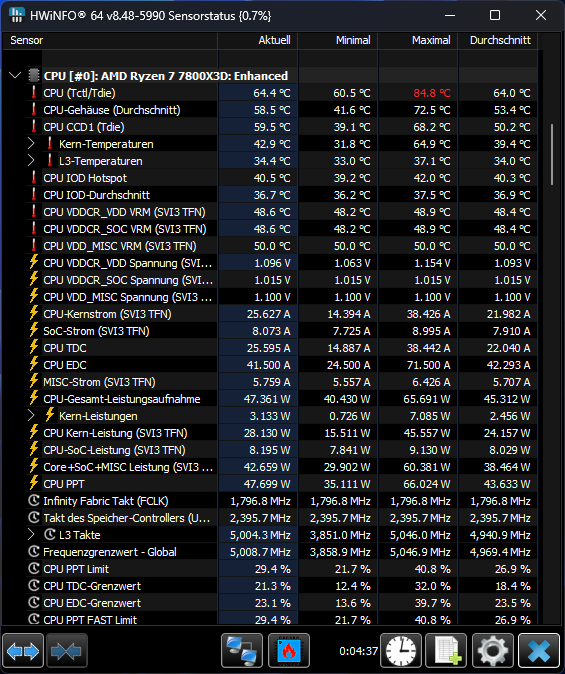Image resolution: width=565 pixels, height=674 pixels.
Task: Click the 5,004.3 MHz L3 Takte value
Action: pyautogui.click(x=260, y=535)
